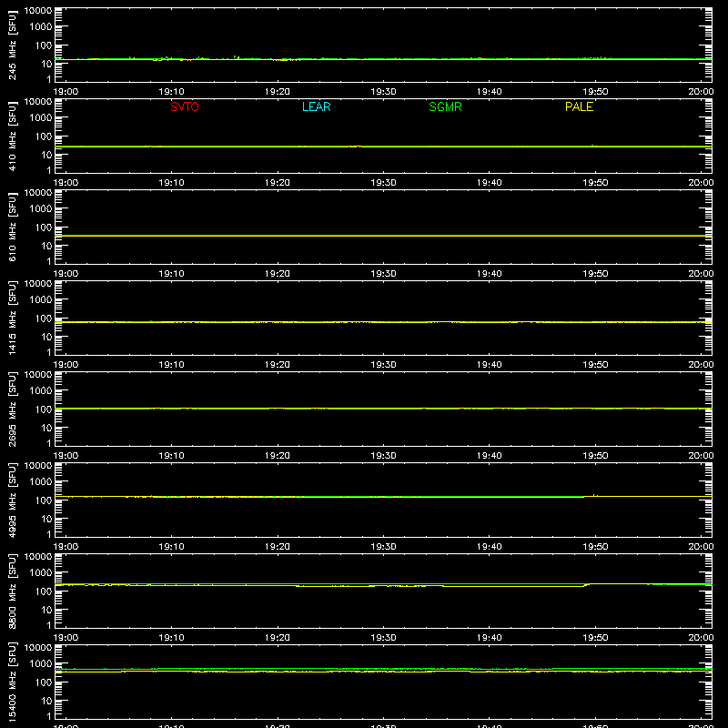Click the red SVTO station label

185,106
